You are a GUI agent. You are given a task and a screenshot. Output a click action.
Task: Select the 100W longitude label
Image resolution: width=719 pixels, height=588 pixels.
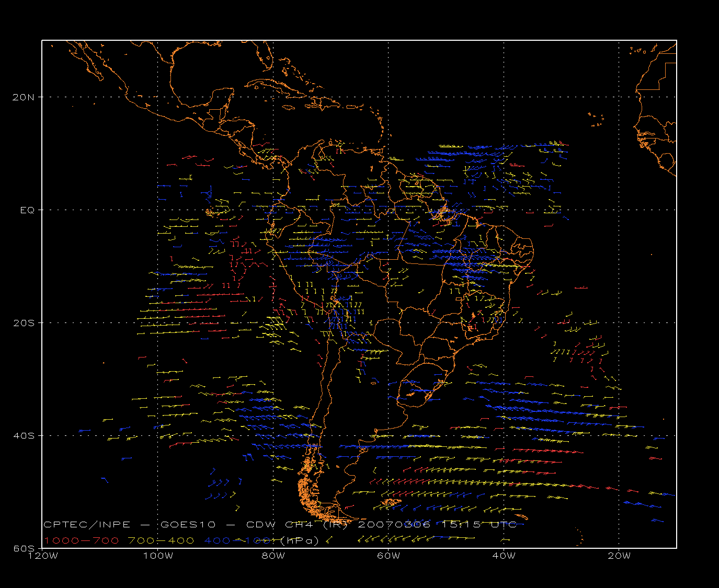point(157,556)
